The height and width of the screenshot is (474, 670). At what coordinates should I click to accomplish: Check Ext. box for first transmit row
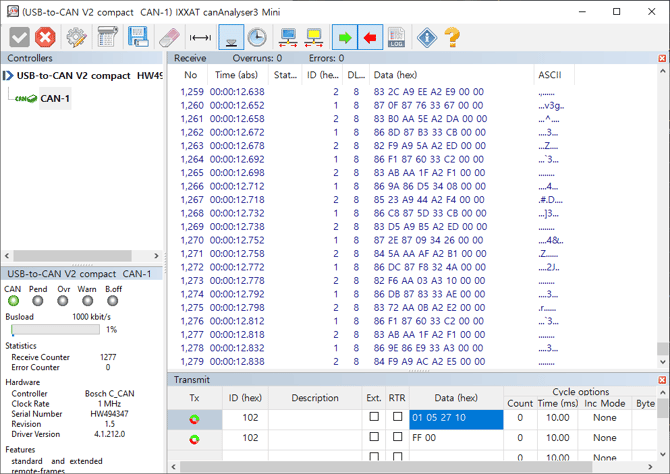(x=374, y=417)
